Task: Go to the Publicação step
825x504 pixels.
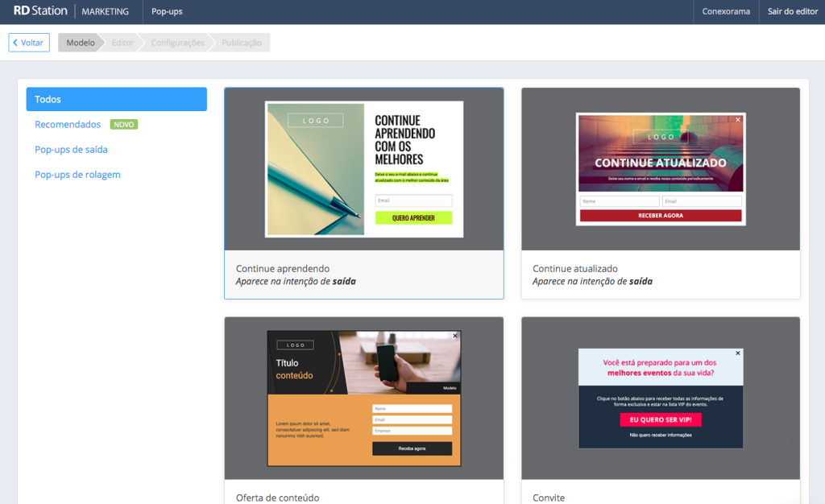Action: pos(241,43)
